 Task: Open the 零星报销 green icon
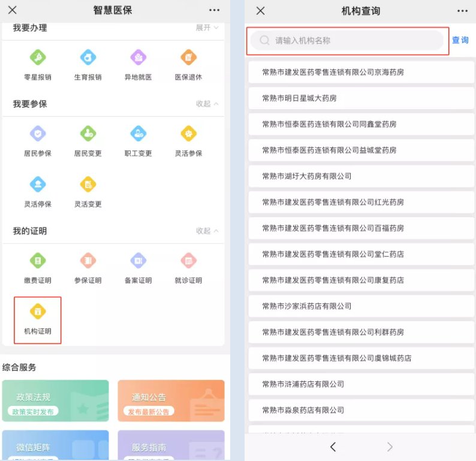pyautogui.click(x=38, y=57)
